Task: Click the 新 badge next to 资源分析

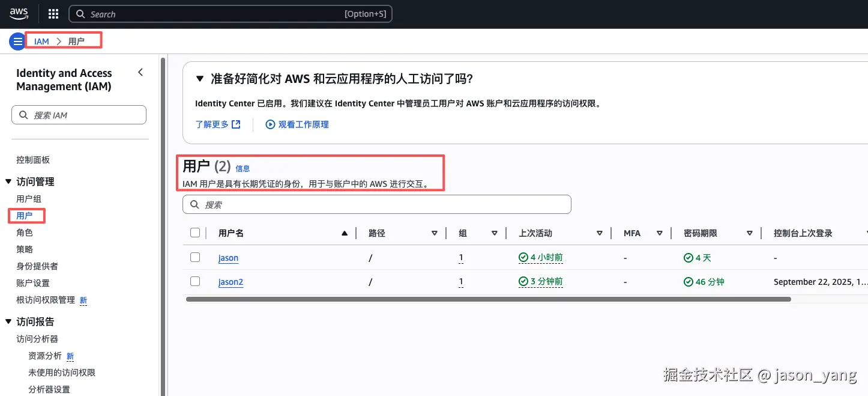Action: 70,356
